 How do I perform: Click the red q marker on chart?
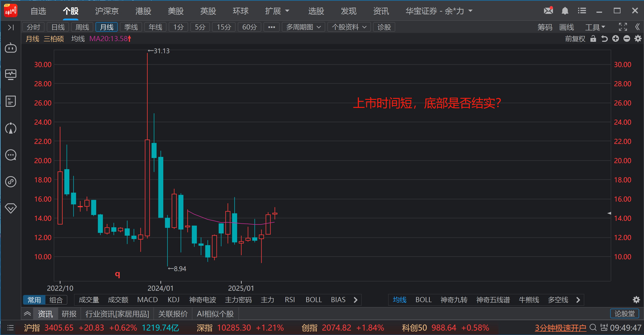point(117,274)
